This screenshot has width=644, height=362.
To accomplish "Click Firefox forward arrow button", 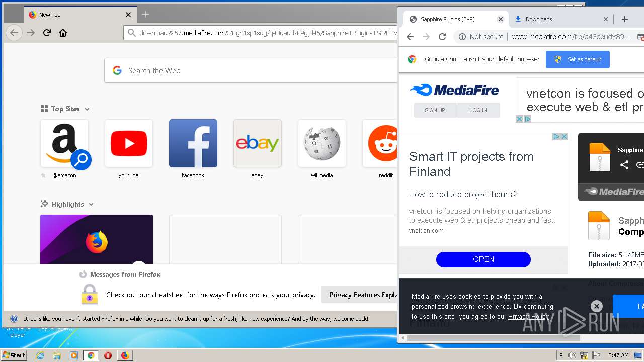I will point(31,33).
